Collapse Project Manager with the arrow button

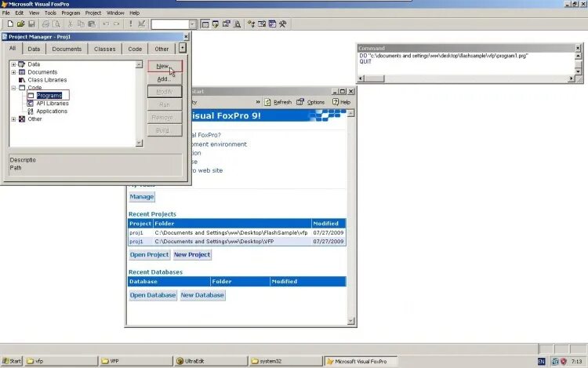coord(182,48)
